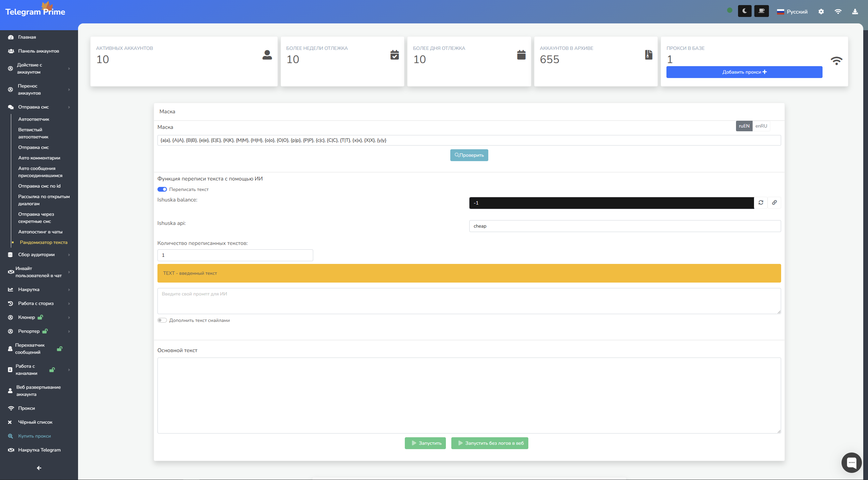
Task: Click Добавить прокси button
Action: [744, 72]
